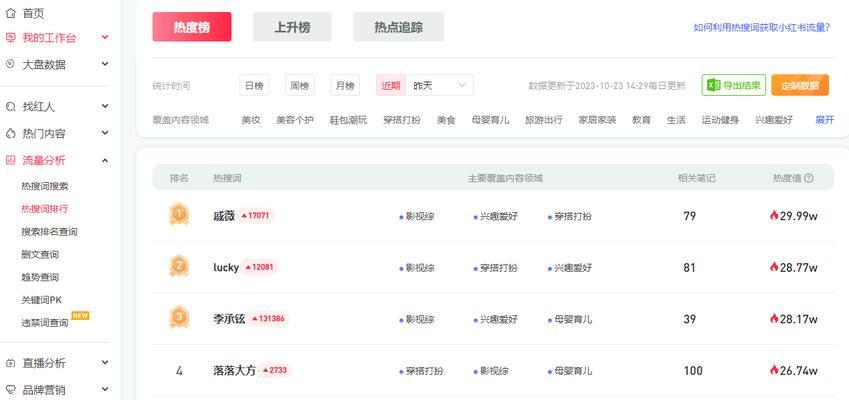The image size is (849, 400).
Task: Expand 找红人 with its chevron
Action: point(105,107)
